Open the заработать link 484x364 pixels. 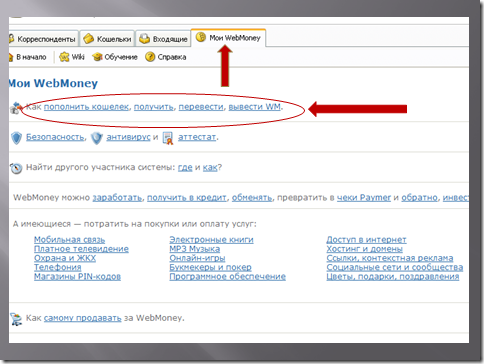[x=117, y=198]
